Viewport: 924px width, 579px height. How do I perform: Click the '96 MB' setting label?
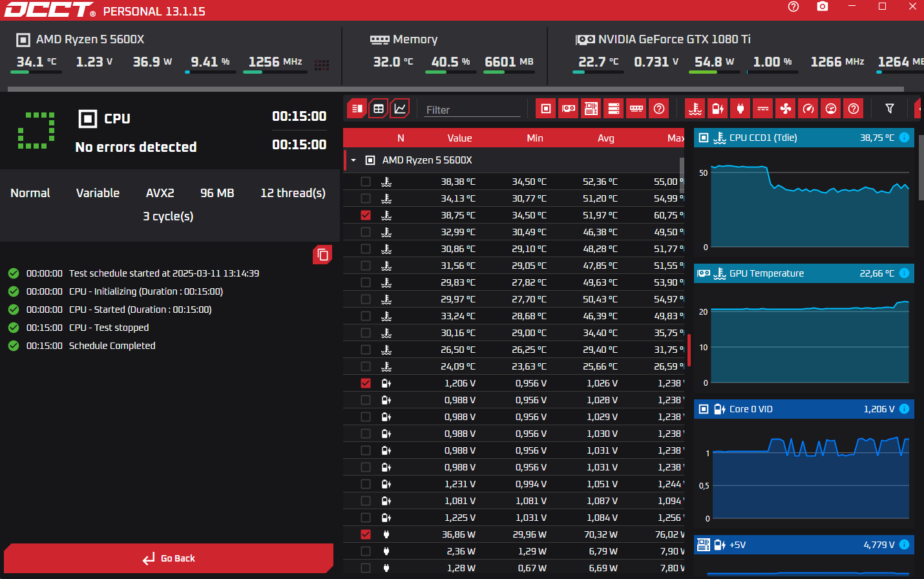click(x=217, y=193)
